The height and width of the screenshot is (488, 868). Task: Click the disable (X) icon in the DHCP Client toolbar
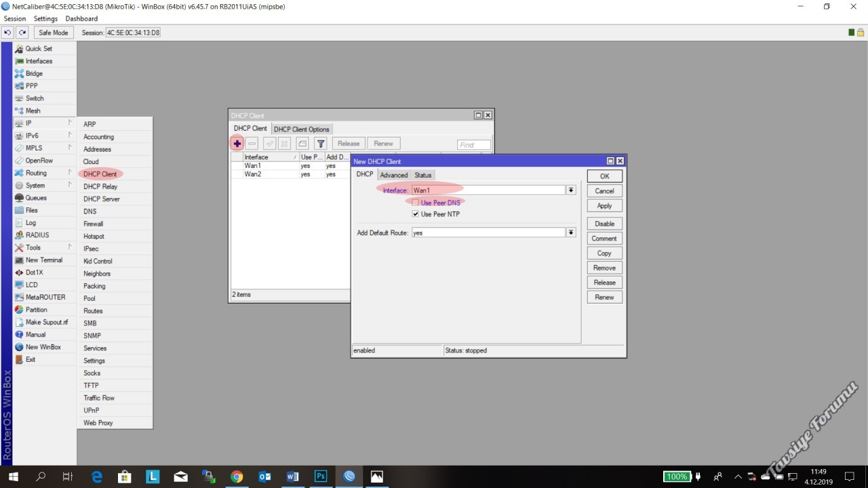point(285,144)
